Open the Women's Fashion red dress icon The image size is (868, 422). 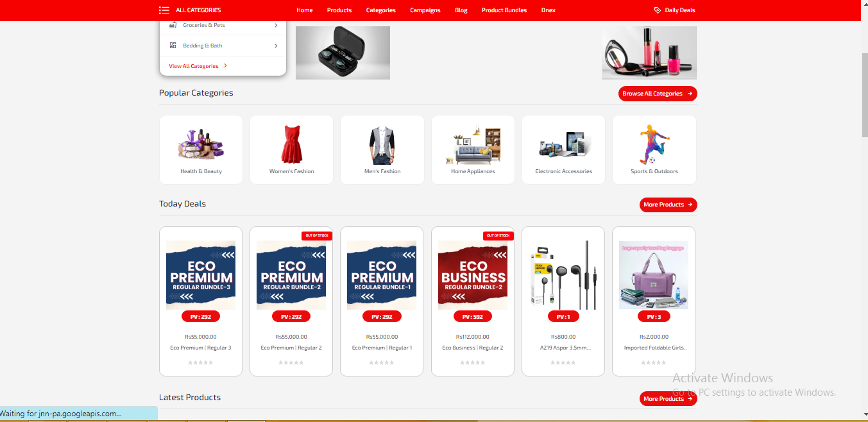point(291,144)
